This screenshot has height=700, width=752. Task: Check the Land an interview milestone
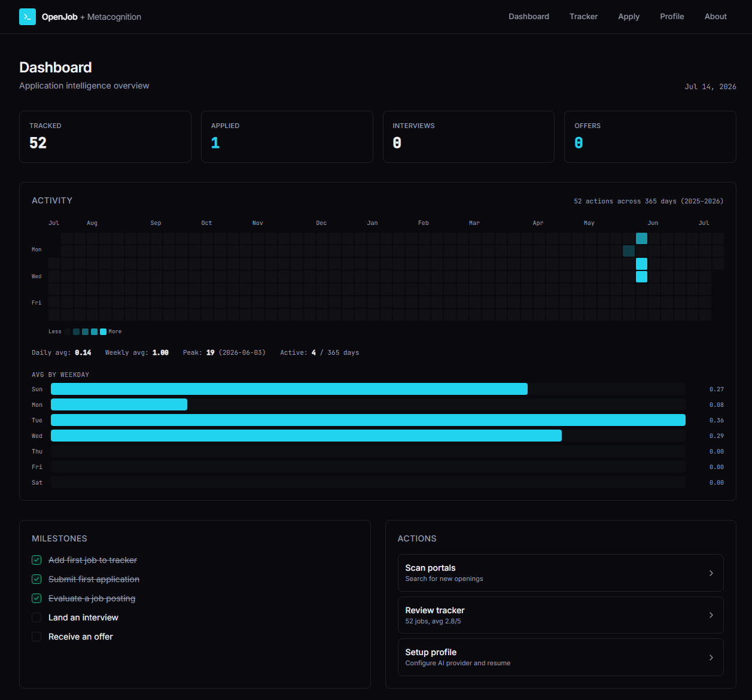point(36,617)
